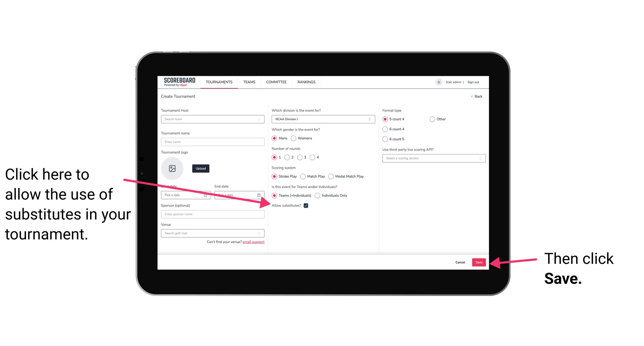The image size is (644, 346).
Task: Click the Tournament name input field
Action: pos(213,141)
